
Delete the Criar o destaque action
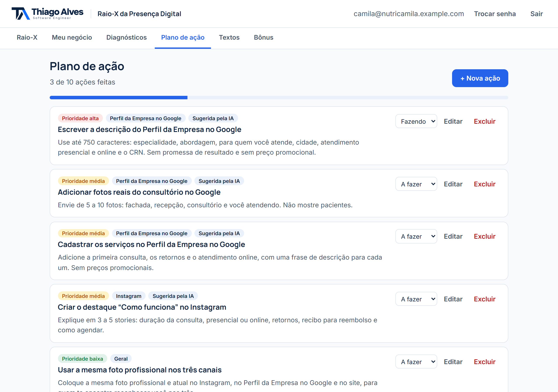tap(485, 299)
